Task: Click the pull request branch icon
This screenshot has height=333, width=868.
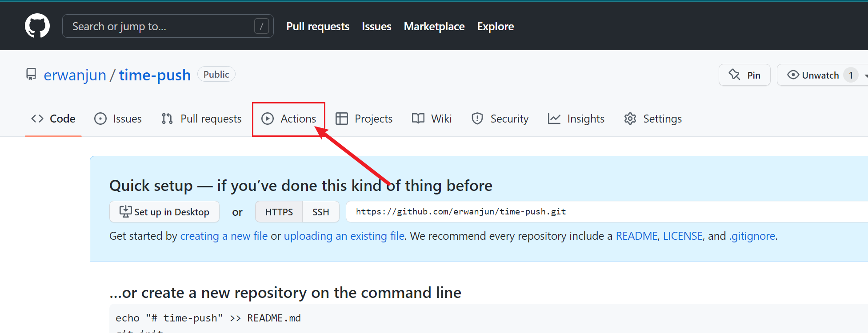Action: pyautogui.click(x=167, y=119)
